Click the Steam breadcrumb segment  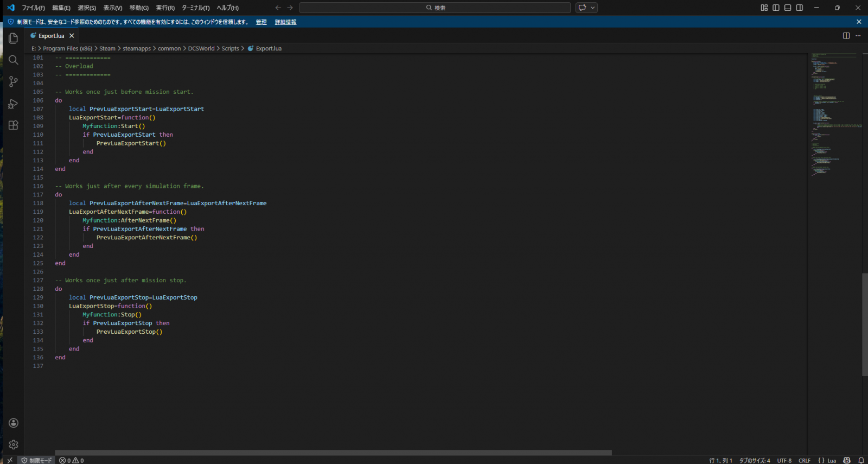107,48
